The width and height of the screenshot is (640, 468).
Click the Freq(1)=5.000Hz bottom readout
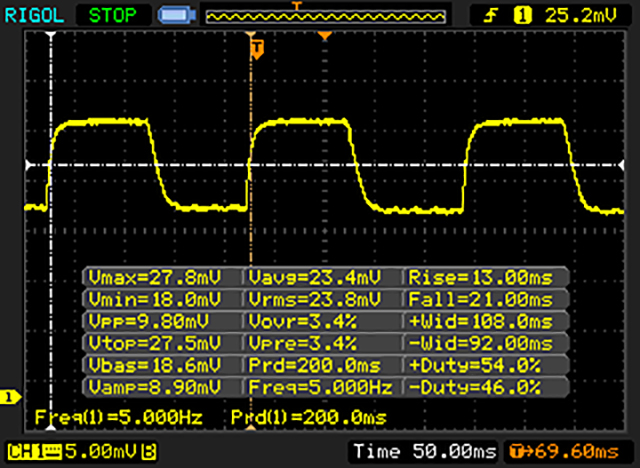click(119, 417)
